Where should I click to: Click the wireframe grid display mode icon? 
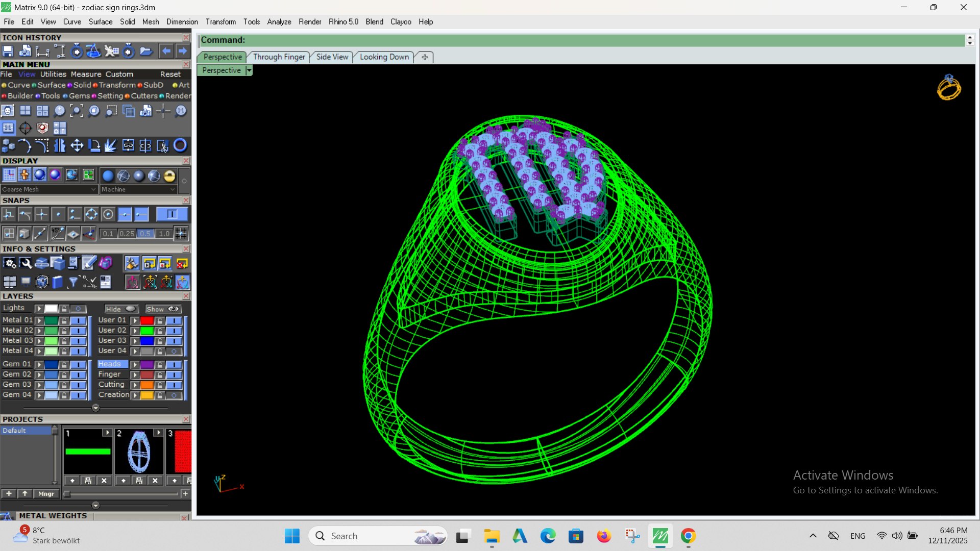[9, 175]
